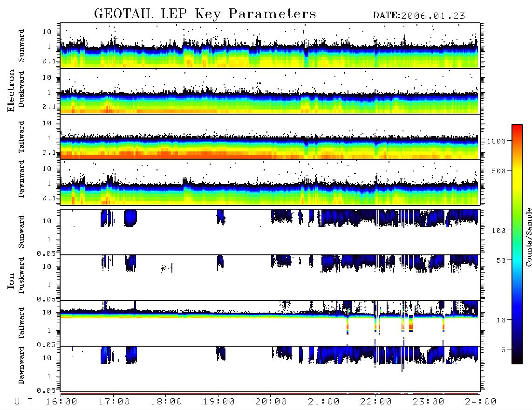
Task: Click the 23:00 time axis label
Action: (x=428, y=402)
